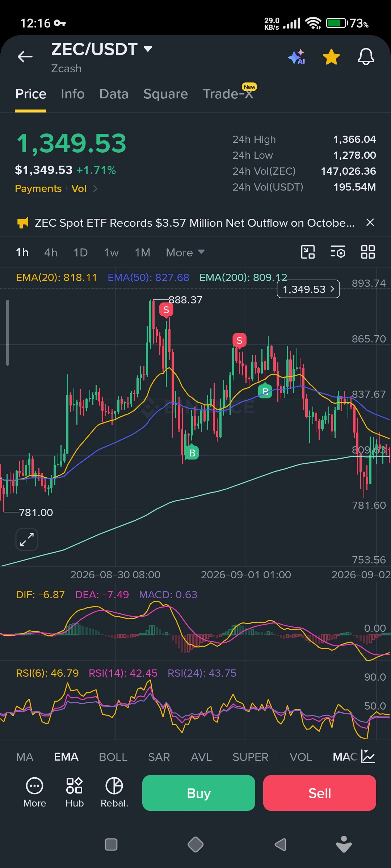Open the Payments Vol chevron link
Screen dimensions: 391x868
click(x=95, y=188)
